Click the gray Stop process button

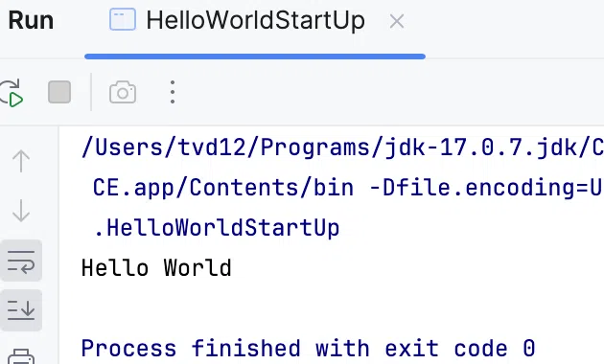point(59,92)
